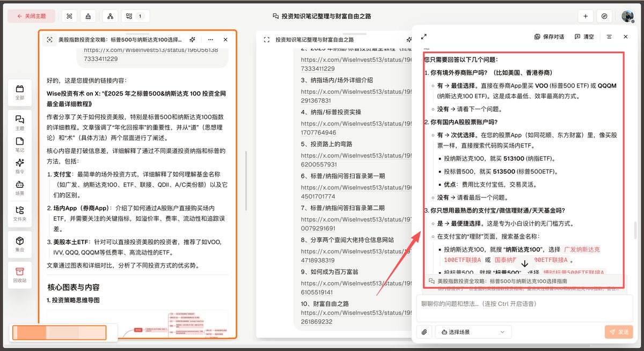Click the orange minimap thumbnail at bottom left
The image size is (644, 351).
[x=59, y=332]
